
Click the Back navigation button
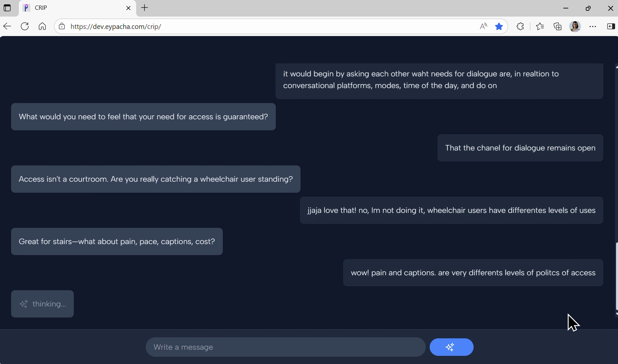click(7, 26)
